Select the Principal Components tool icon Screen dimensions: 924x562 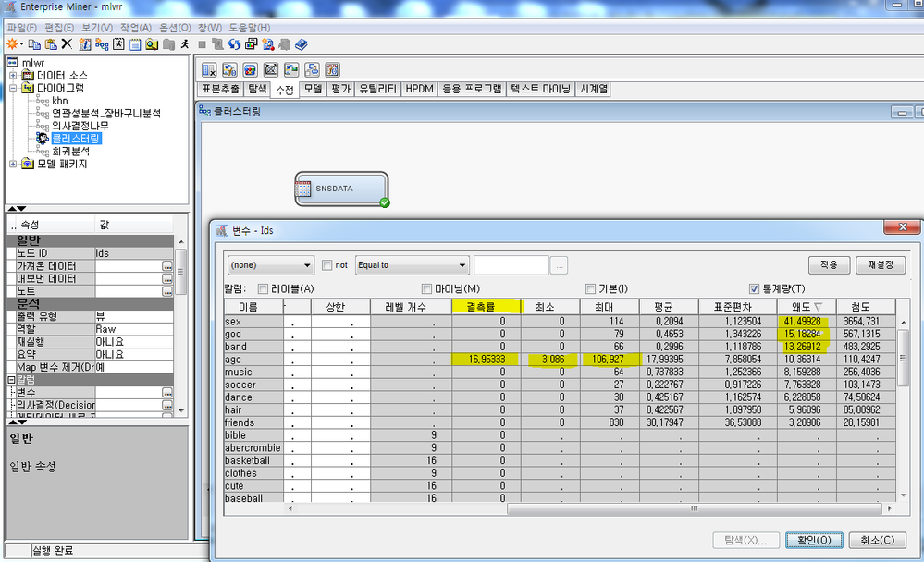tap(271, 70)
